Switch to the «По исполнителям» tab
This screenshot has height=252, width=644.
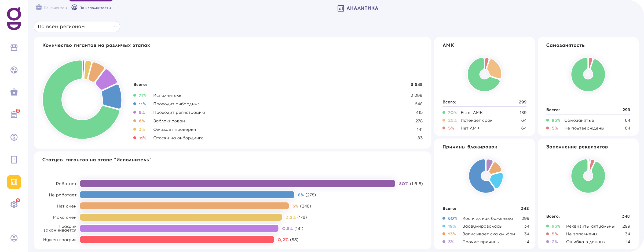91,8
